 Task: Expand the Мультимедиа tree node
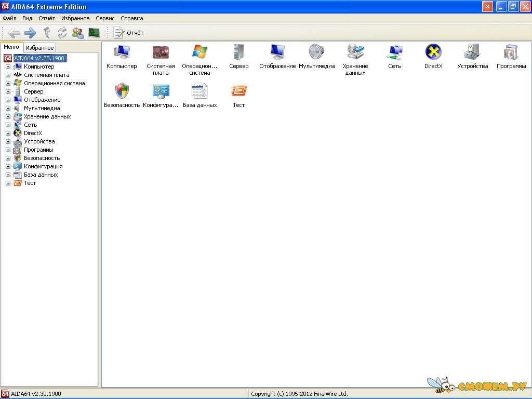pyautogui.click(x=8, y=108)
